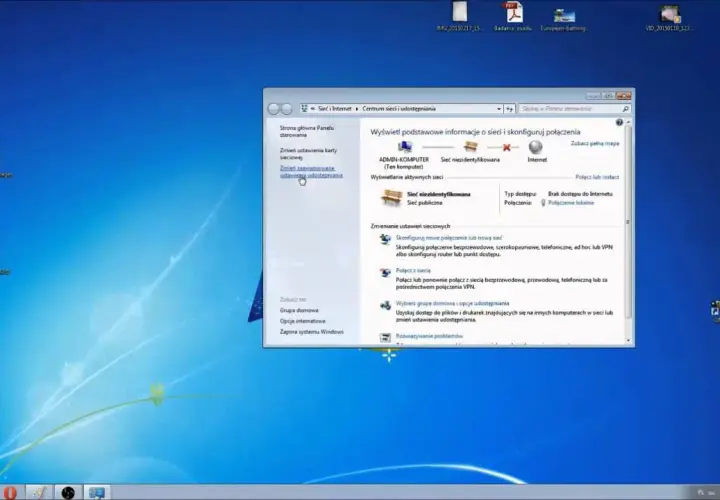Open the Zapora systemu Windows link
Screen dimensions: 720x500
311,331
